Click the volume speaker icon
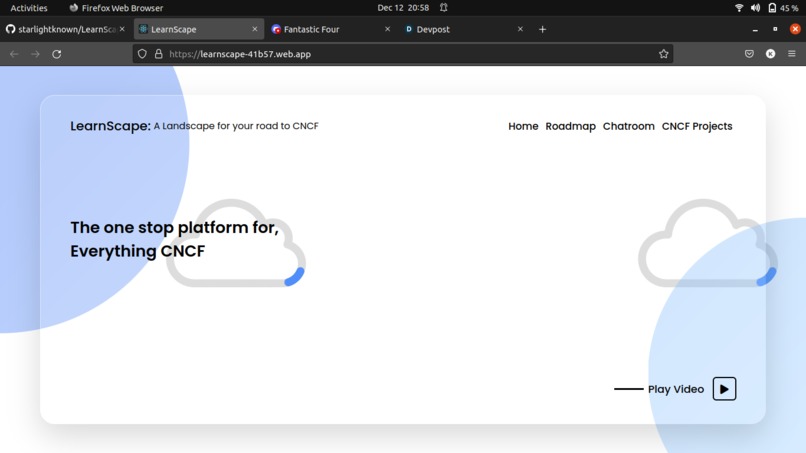This screenshot has height=453, width=806. click(755, 8)
